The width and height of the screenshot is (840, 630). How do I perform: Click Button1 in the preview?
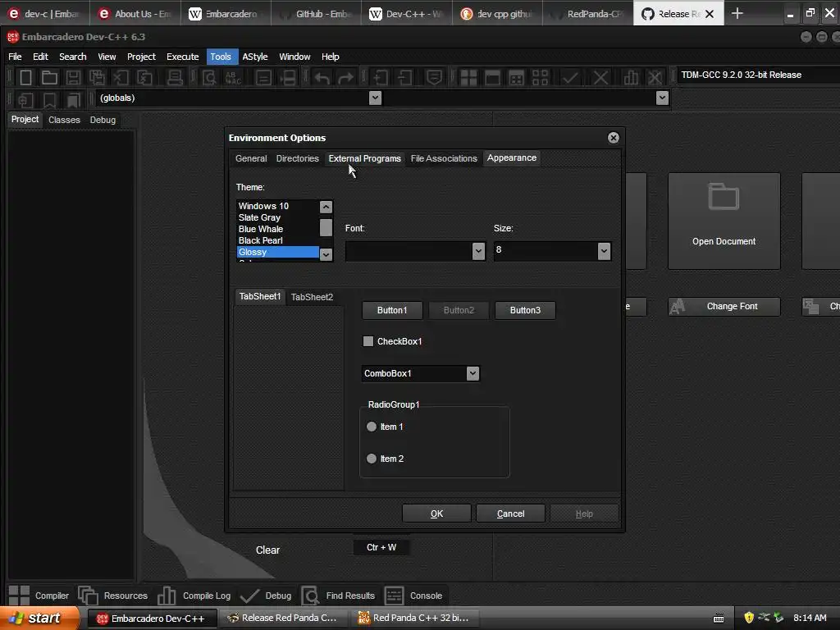click(392, 310)
